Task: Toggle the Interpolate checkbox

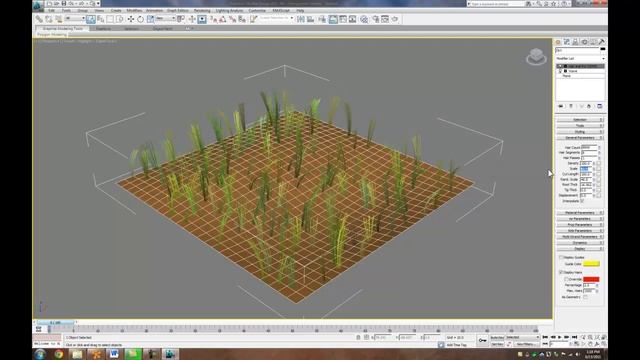Action: 582,201
